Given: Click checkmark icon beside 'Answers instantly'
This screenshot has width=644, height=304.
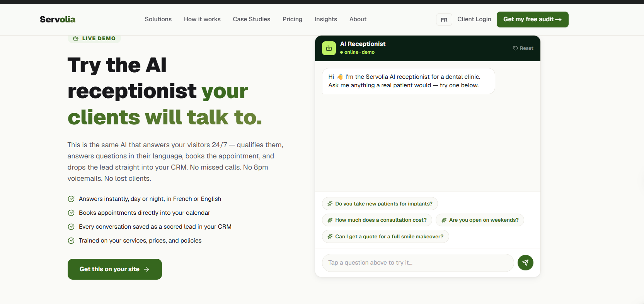Looking at the screenshot, I should pos(71,199).
